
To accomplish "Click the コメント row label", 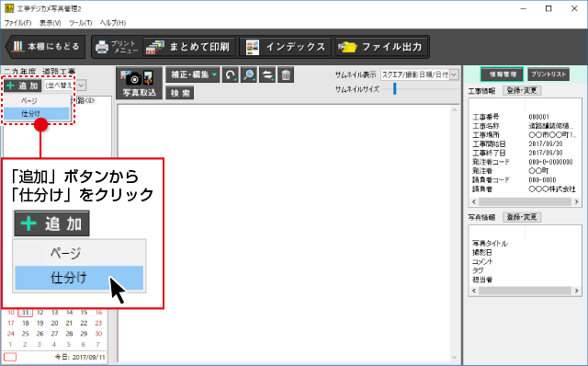I will click(482, 262).
